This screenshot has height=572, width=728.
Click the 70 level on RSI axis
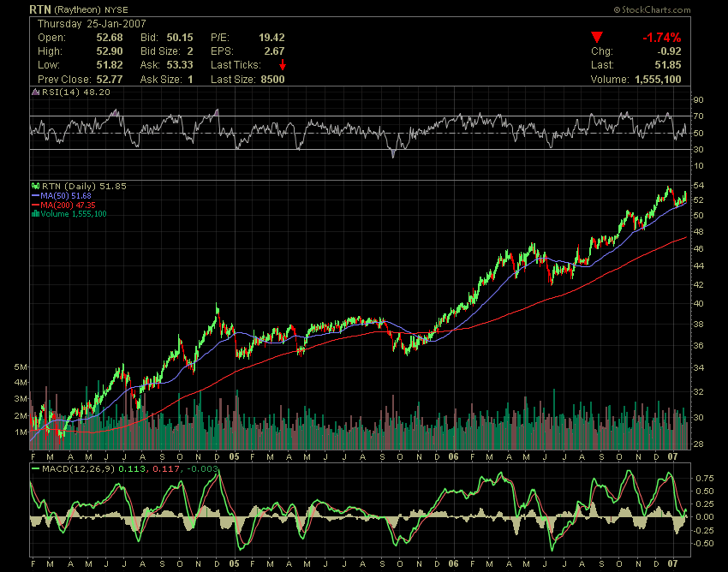[698, 116]
